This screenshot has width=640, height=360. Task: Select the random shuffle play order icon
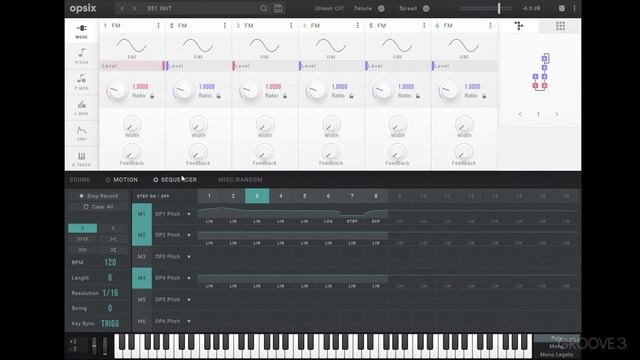click(113, 249)
